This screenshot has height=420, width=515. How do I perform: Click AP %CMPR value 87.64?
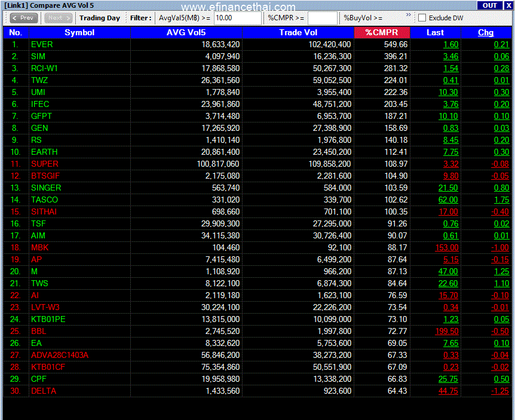[x=397, y=259]
